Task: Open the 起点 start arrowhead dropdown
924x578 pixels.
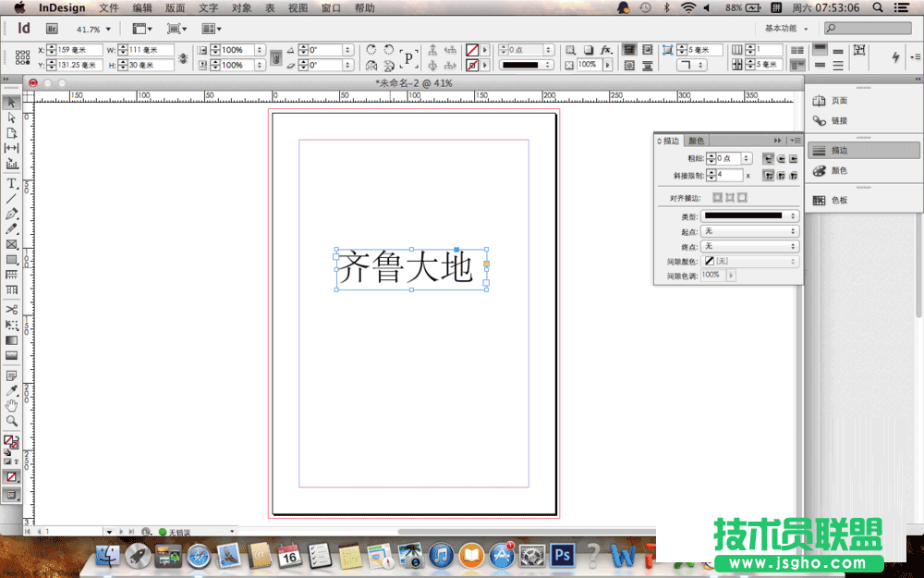Action: coord(749,230)
